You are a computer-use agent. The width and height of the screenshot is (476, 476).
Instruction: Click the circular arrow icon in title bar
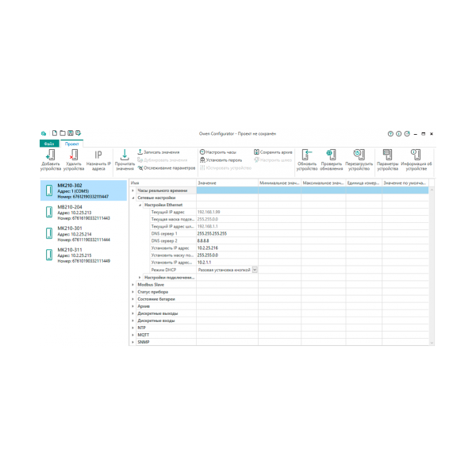click(407, 133)
